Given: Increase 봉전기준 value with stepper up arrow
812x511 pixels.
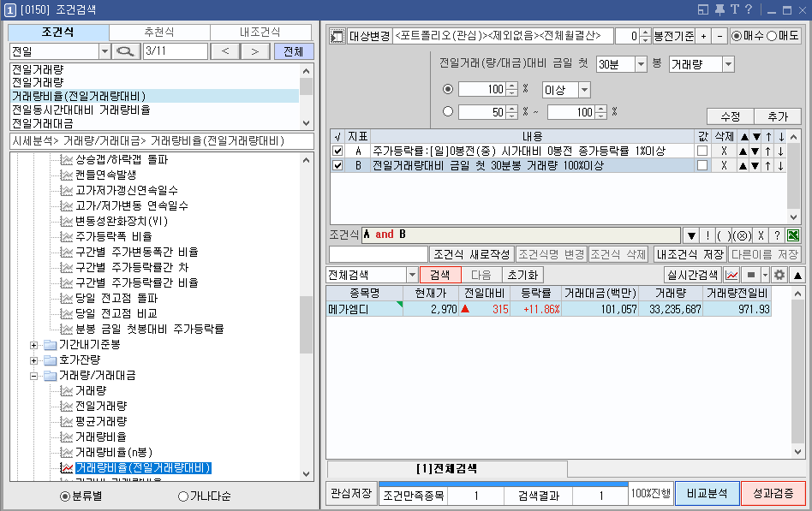Looking at the screenshot, I should [645, 33].
